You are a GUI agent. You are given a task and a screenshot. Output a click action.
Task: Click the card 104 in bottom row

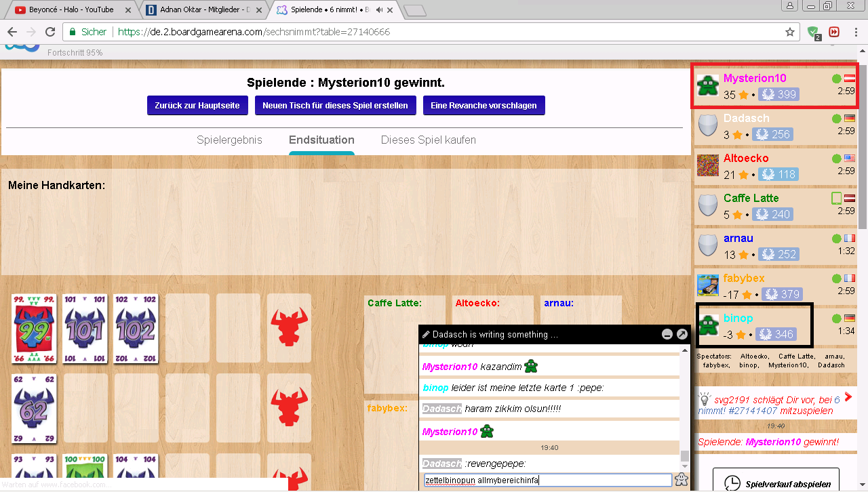(x=136, y=472)
